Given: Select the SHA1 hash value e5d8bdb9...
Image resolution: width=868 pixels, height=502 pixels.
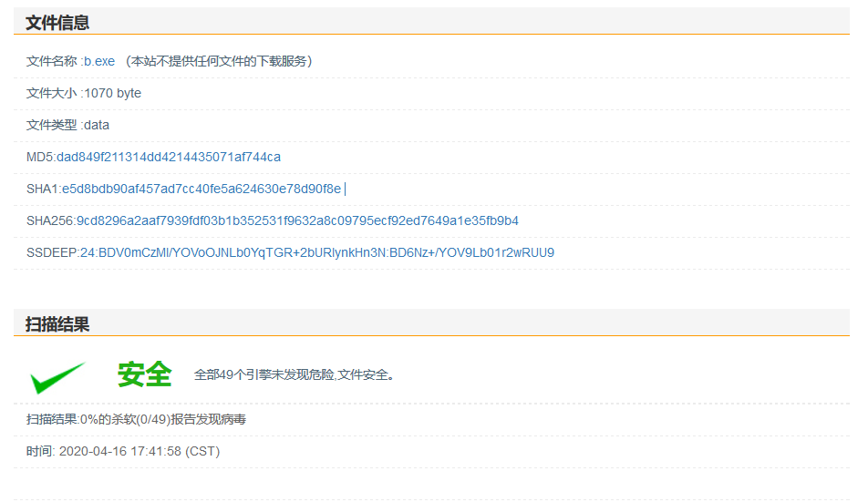Looking at the screenshot, I should [x=201, y=190].
